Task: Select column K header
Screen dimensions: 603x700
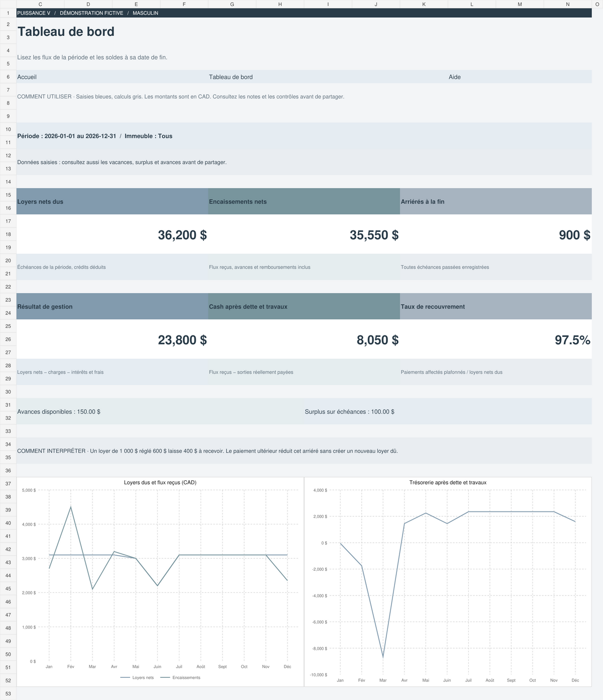Action: point(424,4)
